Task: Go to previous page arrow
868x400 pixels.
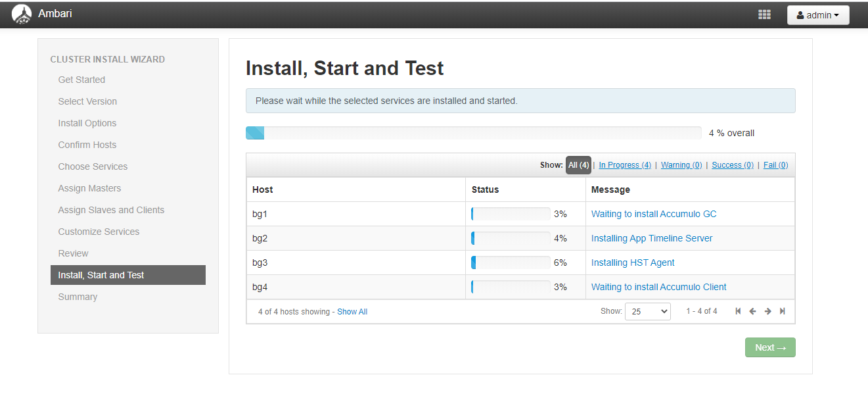Action: 752,311
